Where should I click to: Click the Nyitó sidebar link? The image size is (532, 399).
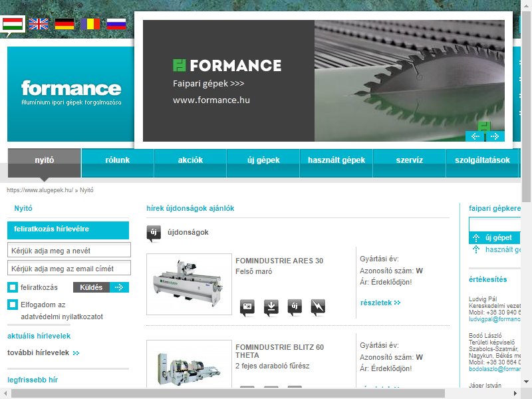pyautogui.click(x=23, y=208)
